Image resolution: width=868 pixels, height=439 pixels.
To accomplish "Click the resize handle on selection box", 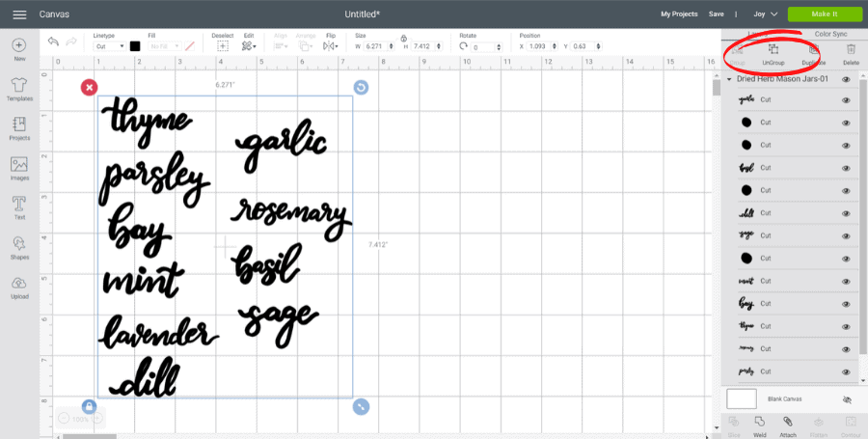I will tap(361, 407).
